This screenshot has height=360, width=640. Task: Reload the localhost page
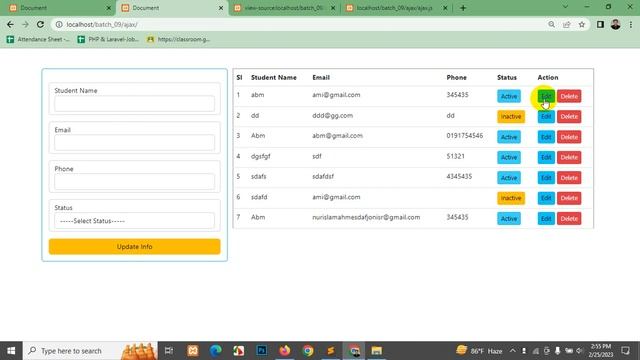coord(40,24)
